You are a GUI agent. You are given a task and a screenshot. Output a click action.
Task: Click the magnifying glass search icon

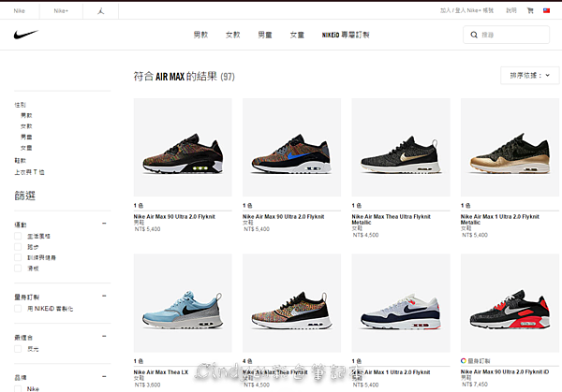pyautogui.click(x=474, y=35)
